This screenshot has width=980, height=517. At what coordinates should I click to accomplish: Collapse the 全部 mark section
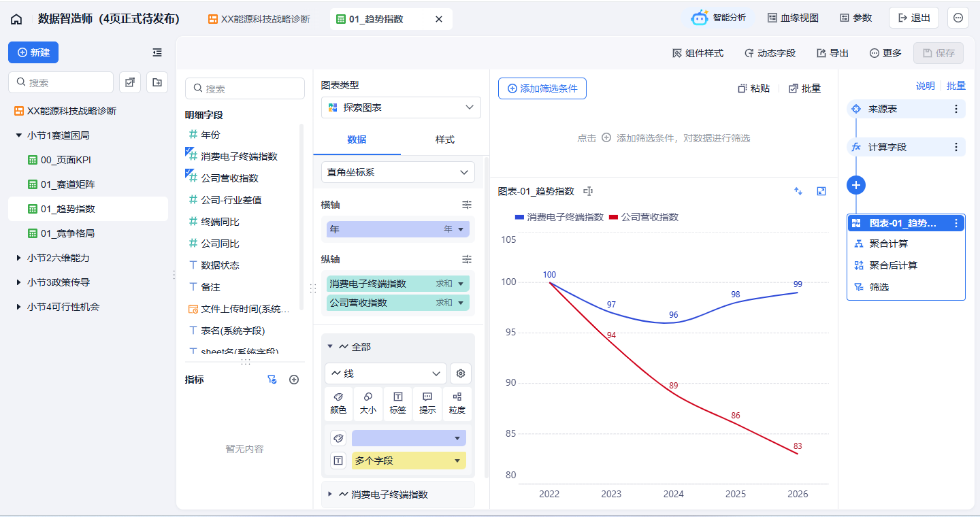(x=330, y=347)
